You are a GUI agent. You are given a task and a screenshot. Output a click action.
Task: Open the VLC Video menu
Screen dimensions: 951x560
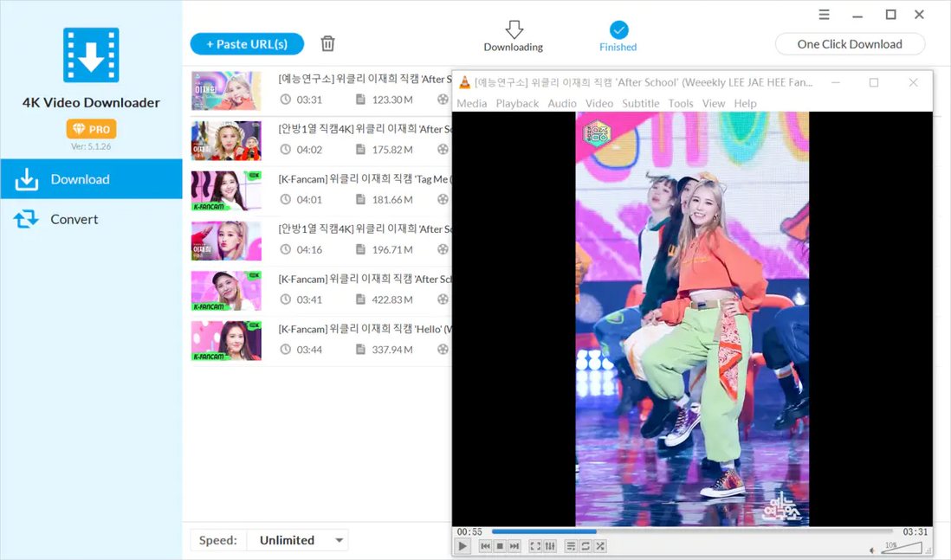point(599,104)
